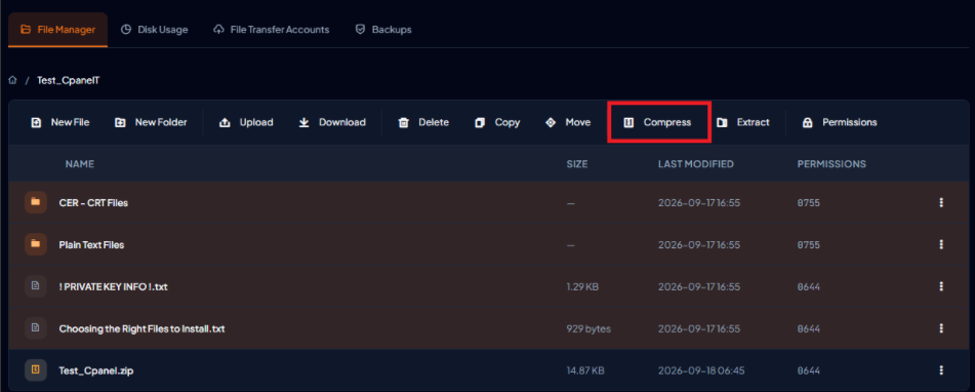This screenshot has width=975, height=392.
Task: Click the '14.87 KB' size value
Action: [x=585, y=371]
